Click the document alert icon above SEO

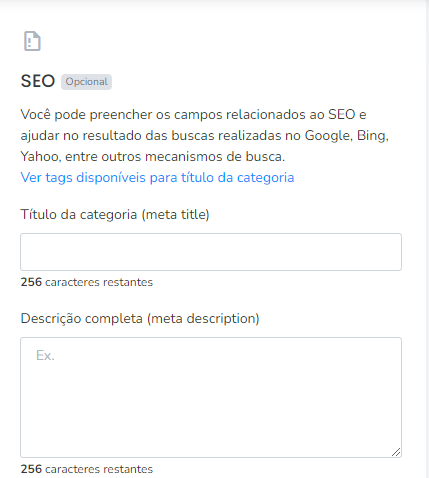tap(32, 41)
